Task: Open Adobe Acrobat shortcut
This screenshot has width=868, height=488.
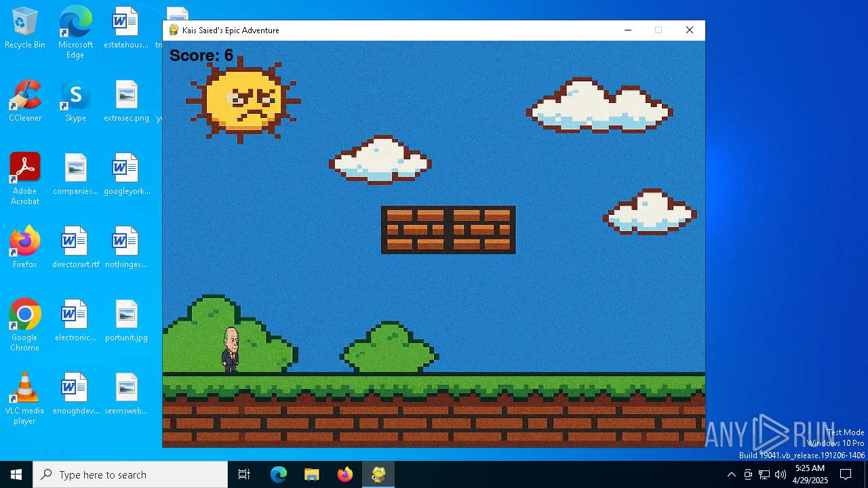Action: (25, 179)
